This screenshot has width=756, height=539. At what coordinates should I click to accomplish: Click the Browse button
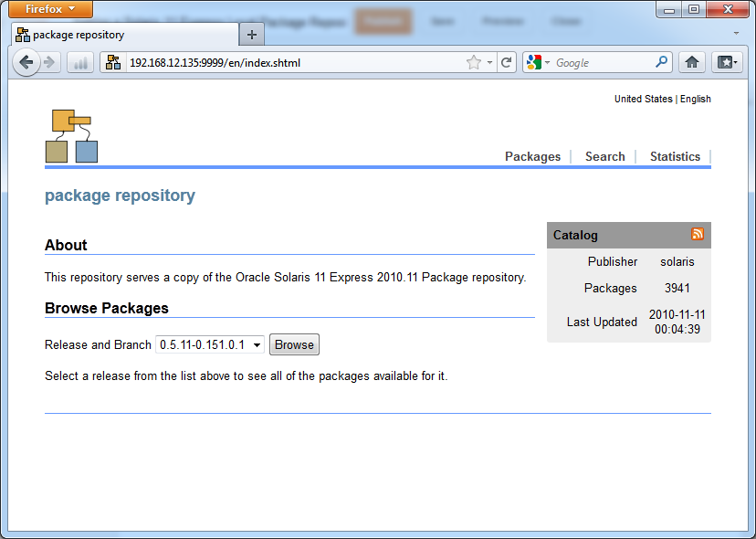294,344
